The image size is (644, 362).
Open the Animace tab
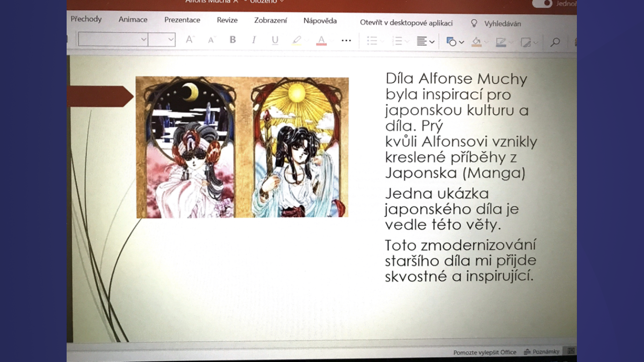(133, 19)
